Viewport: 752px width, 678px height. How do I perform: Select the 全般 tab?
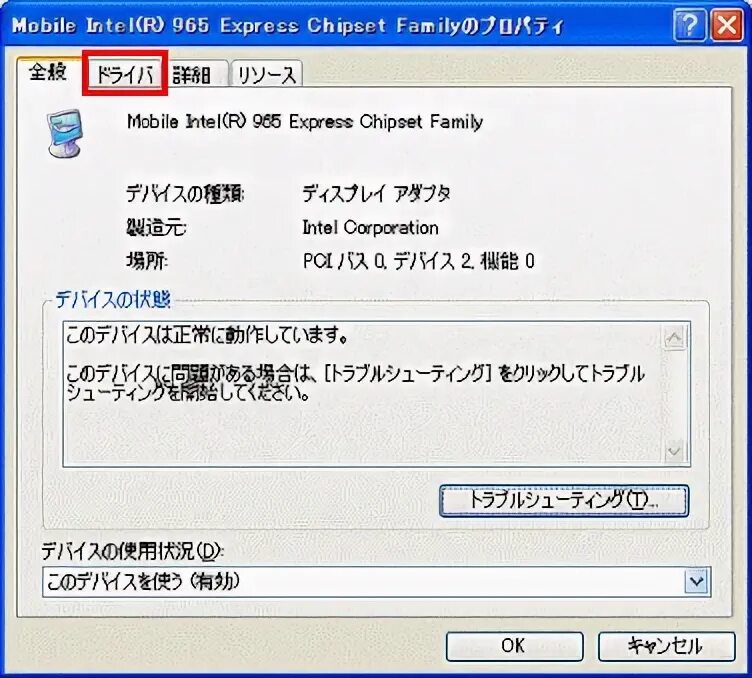pyautogui.click(x=48, y=72)
